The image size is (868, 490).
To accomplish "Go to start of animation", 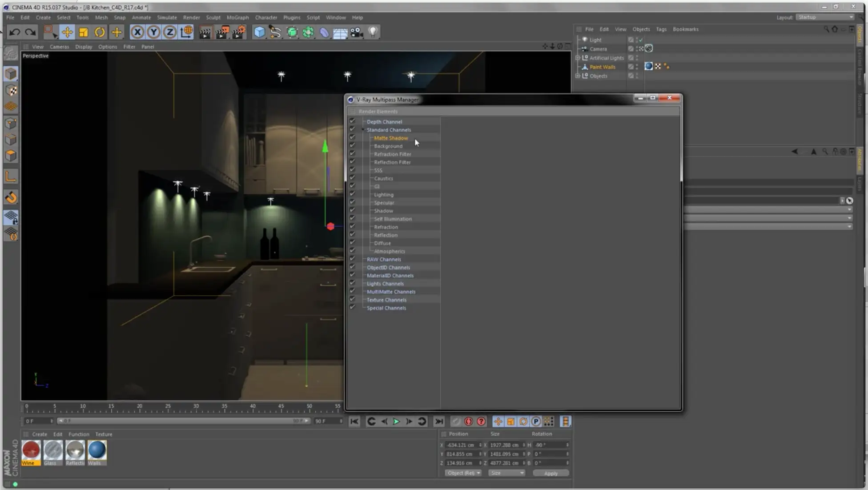I will tap(354, 422).
